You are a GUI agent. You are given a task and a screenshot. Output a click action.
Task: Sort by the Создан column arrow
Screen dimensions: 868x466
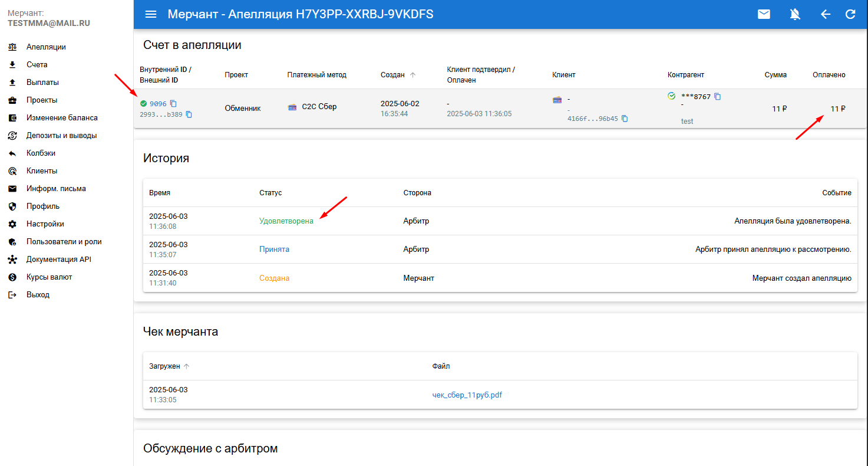tap(412, 75)
